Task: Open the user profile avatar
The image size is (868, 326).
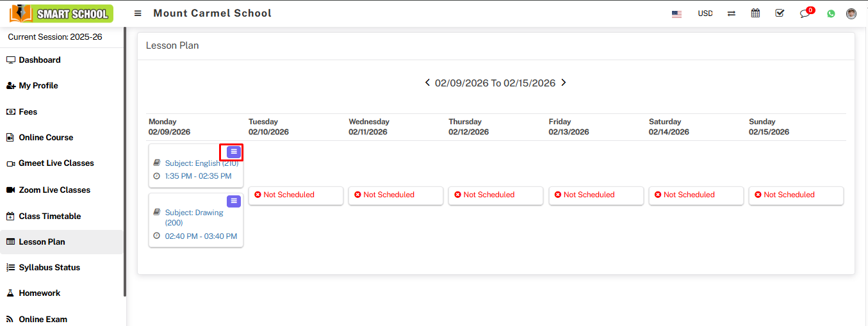Action: (x=851, y=13)
